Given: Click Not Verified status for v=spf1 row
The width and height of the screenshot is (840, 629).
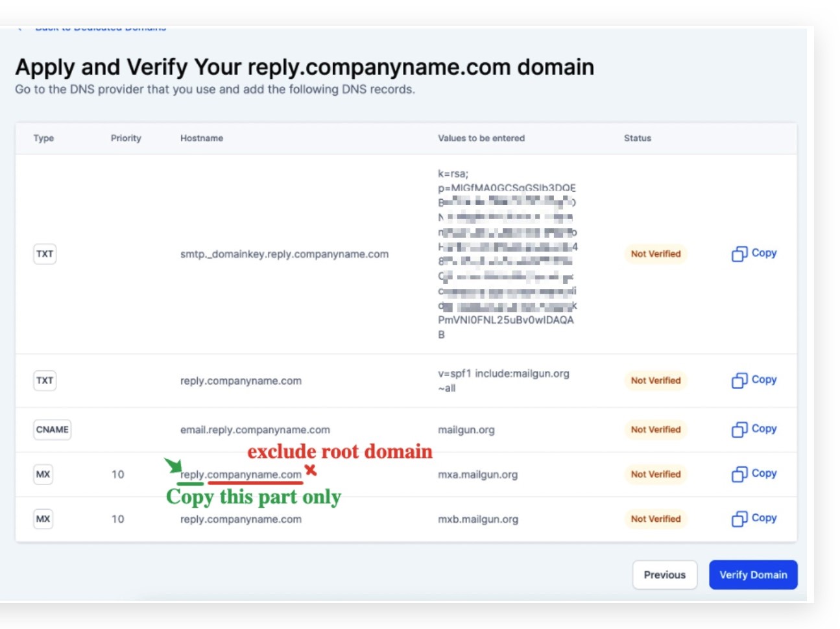Looking at the screenshot, I should (656, 380).
